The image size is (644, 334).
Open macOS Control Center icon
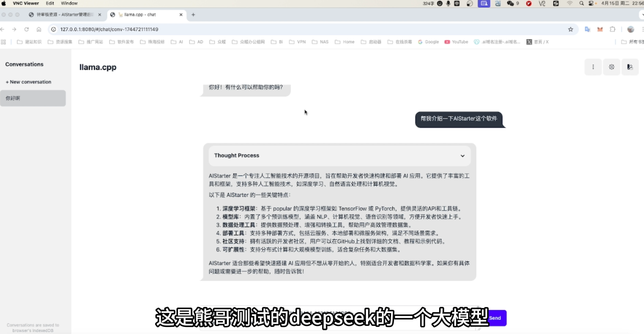click(591, 3)
